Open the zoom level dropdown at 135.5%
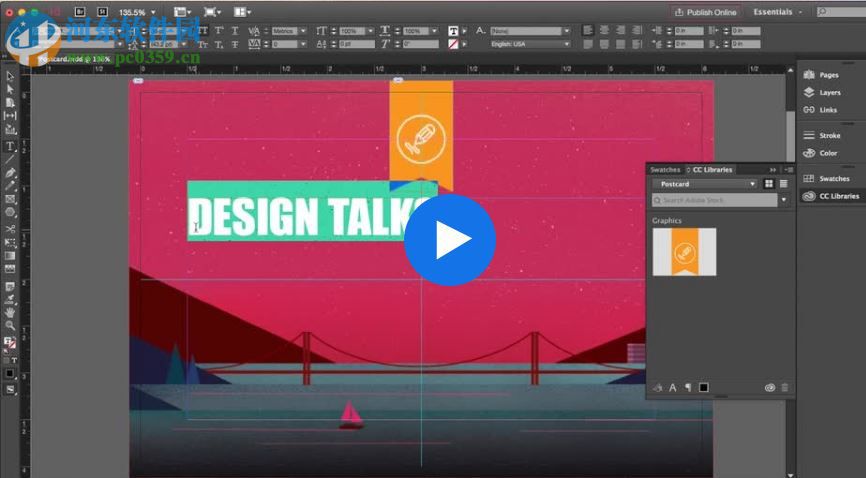The height and width of the screenshot is (478, 866). [153, 12]
